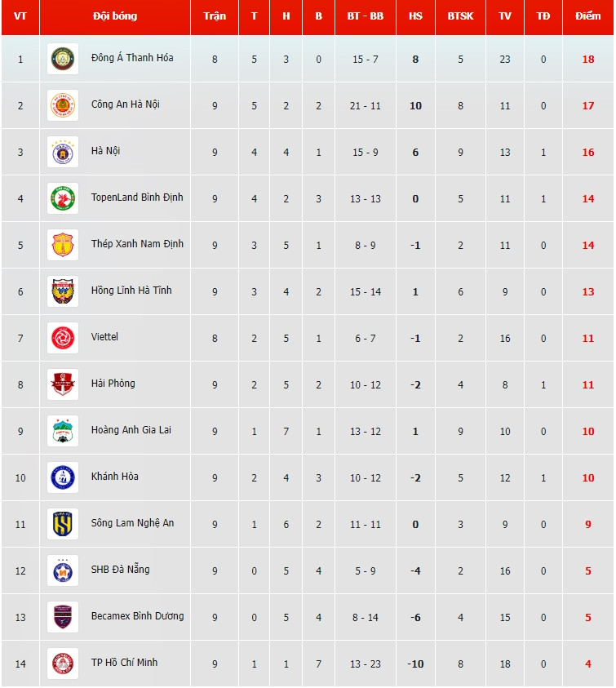Click the Hà Nội FC club logo
This screenshot has height=688, width=616.
[63, 152]
